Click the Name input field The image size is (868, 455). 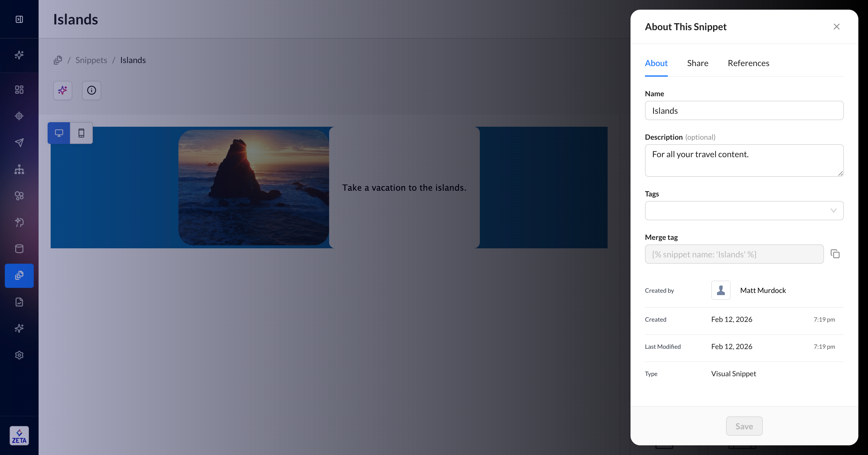744,111
